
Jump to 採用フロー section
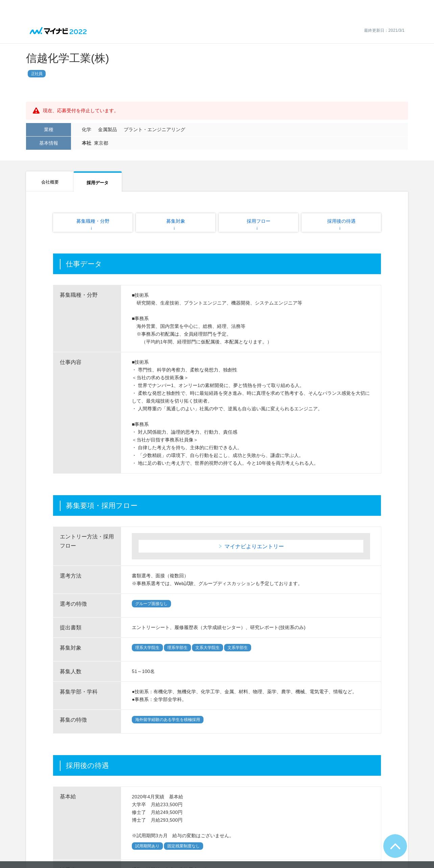[258, 222]
